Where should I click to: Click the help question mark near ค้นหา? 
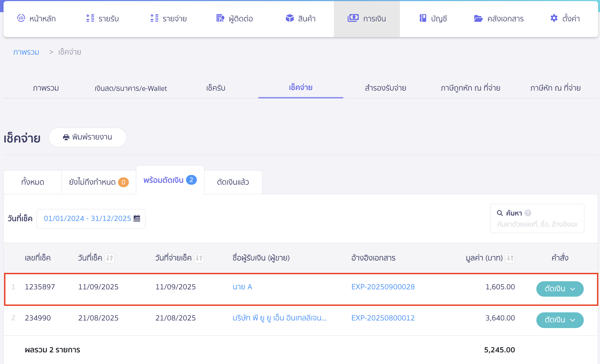(x=528, y=213)
